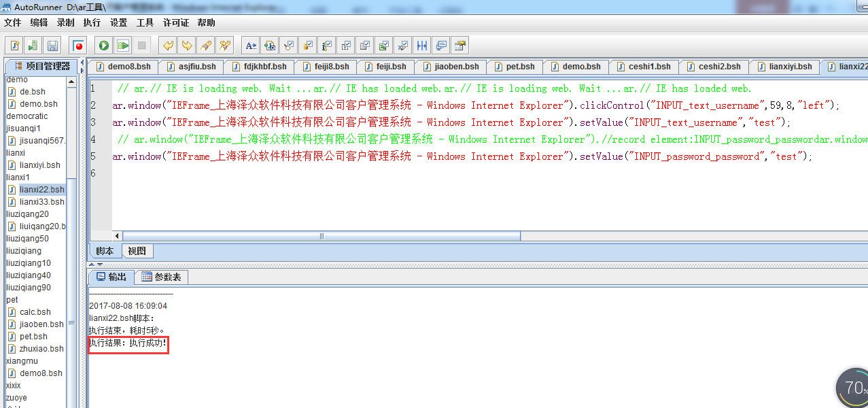
Task: Select the 项目管理器 project manager tab
Action: 41,66
